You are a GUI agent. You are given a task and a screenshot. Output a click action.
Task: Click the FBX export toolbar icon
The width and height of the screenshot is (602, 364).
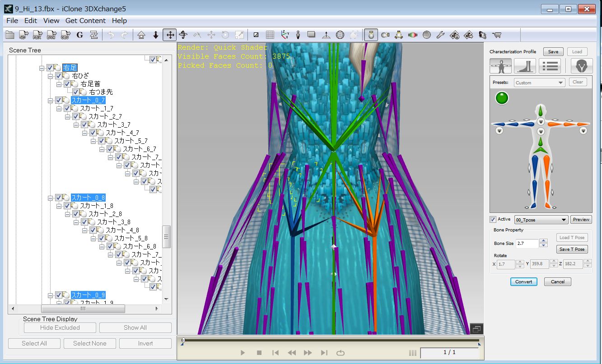(38, 35)
